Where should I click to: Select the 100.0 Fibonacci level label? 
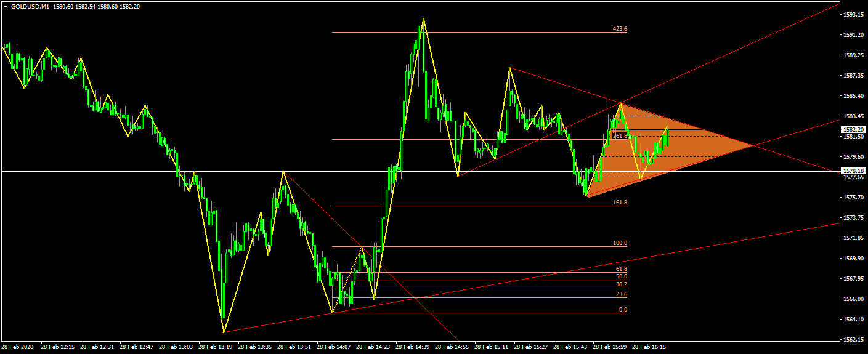point(620,243)
